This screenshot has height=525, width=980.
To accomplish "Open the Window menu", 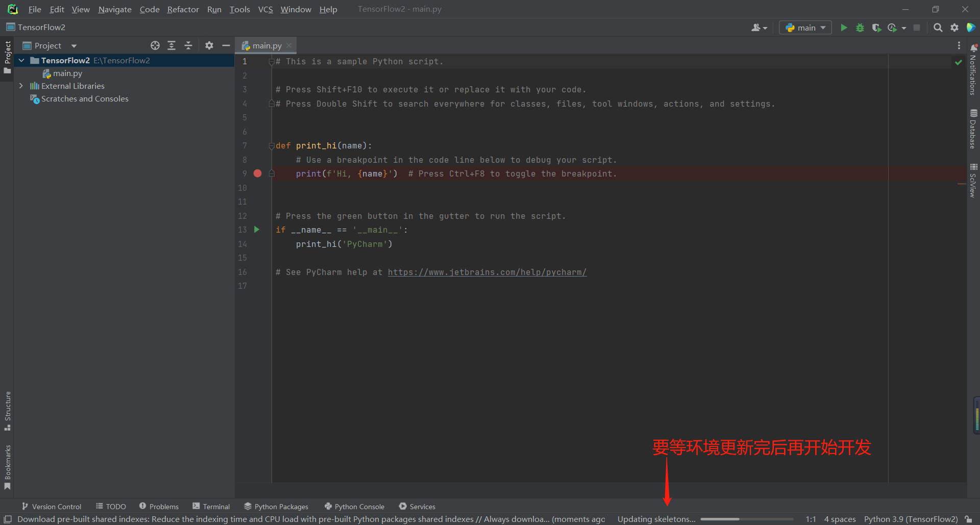I will (x=296, y=9).
